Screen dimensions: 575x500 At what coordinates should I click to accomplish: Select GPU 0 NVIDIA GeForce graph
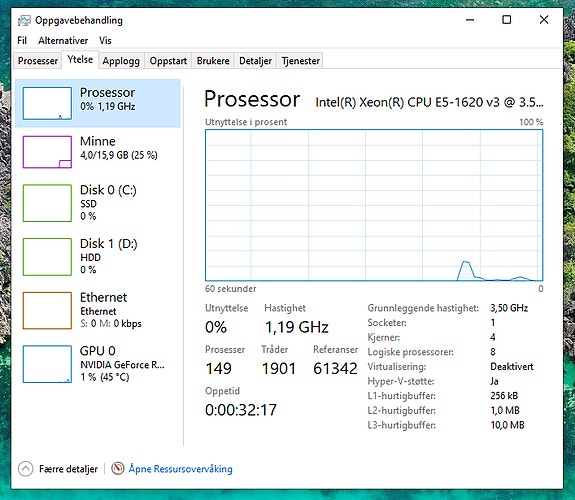click(47, 364)
